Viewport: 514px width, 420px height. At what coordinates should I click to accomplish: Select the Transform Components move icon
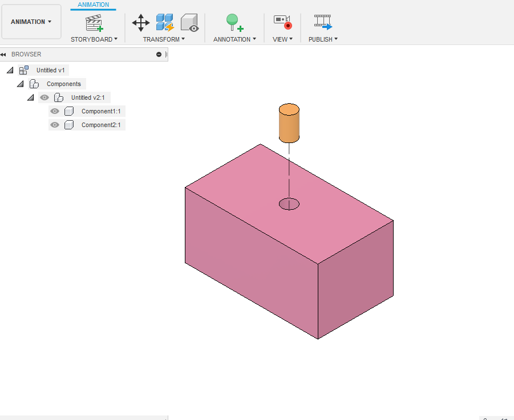pos(141,23)
